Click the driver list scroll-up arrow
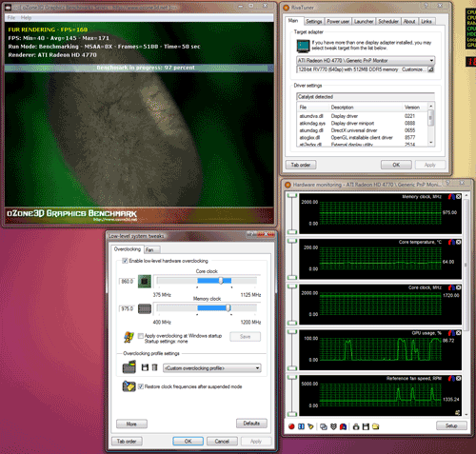Image resolution: width=476 pixels, height=454 pixels. click(430, 106)
